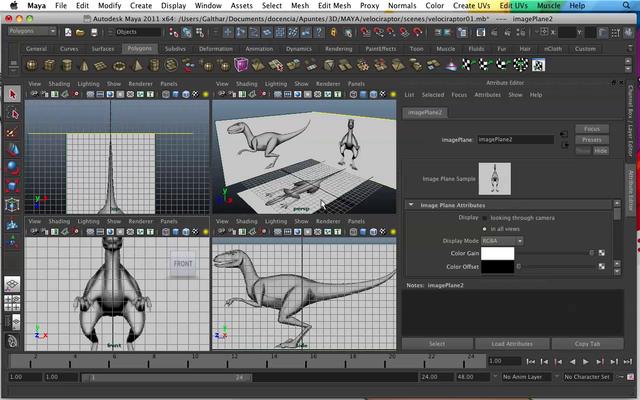640x400 pixels.
Task: Select by hierarchy mode icon
Action: (173, 32)
